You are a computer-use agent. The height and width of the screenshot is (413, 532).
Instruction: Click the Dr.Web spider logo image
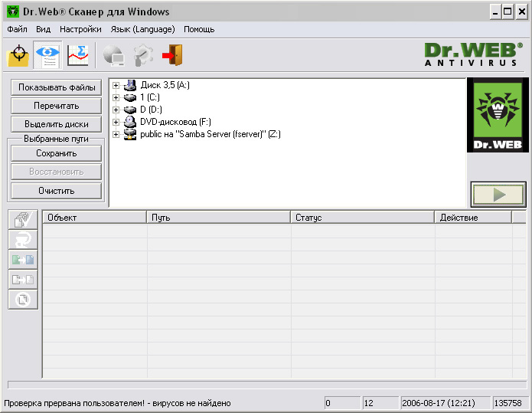498,115
